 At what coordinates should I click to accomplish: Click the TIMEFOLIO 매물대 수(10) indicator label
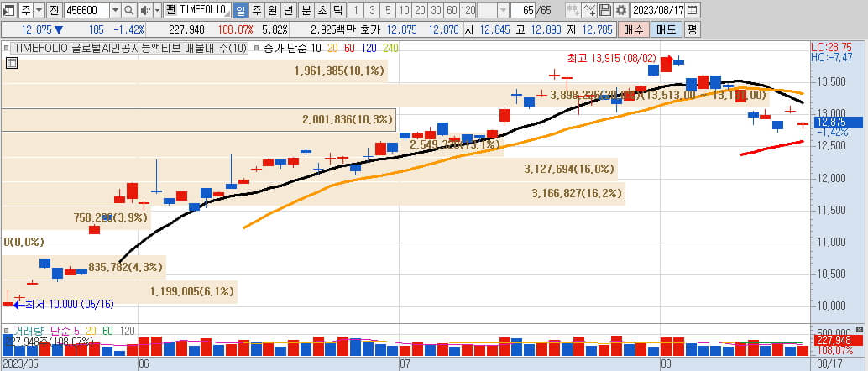click(130, 48)
